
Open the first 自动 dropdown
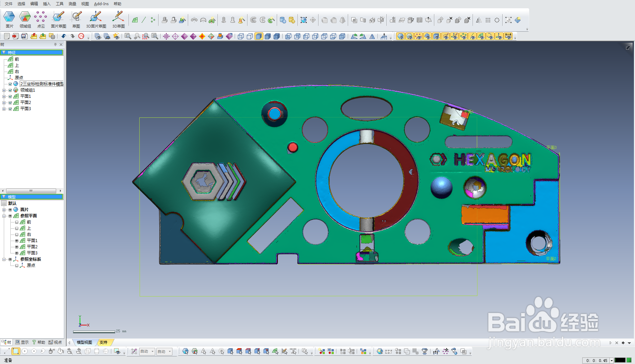click(147, 351)
